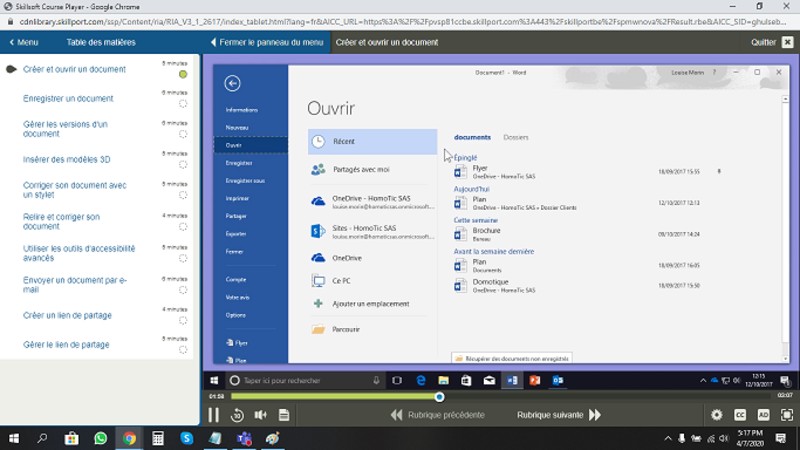The height and width of the screenshot is (450, 800).
Task: Choose OneDrive - HomoTic SAS location
Action: (x=372, y=202)
